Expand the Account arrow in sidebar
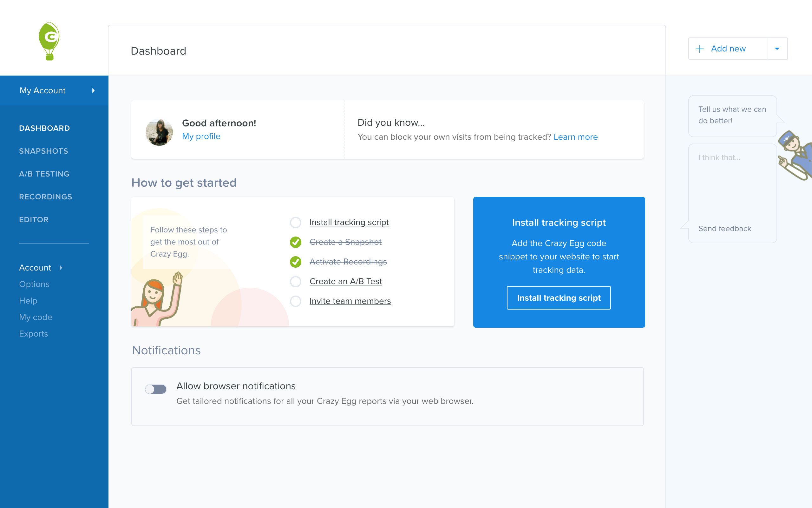Screen dimensions: 812x508 click(x=61, y=268)
